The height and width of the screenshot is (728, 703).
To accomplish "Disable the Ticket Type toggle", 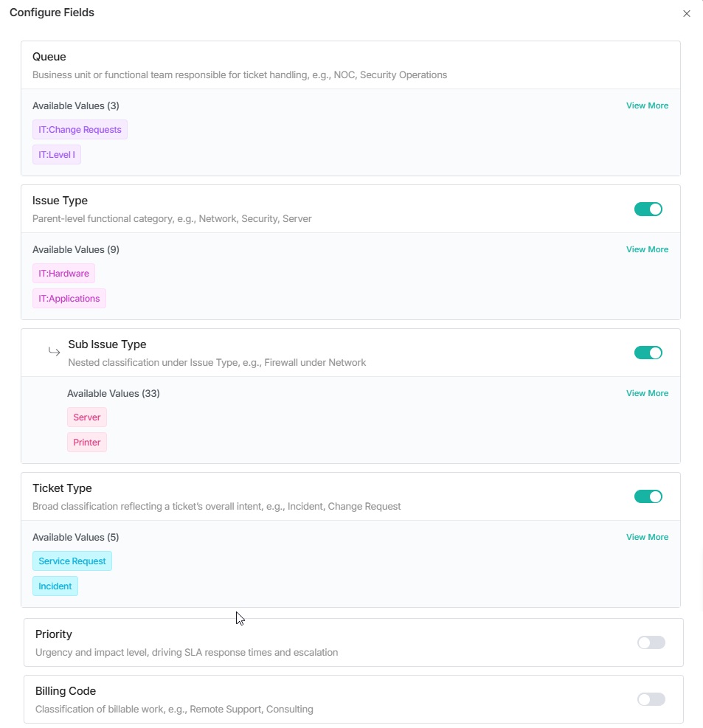I will click(648, 496).
